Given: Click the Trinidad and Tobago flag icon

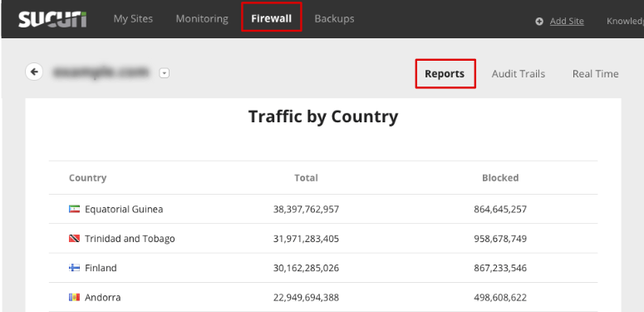Looking at the screenshot, I should [74, 239].
